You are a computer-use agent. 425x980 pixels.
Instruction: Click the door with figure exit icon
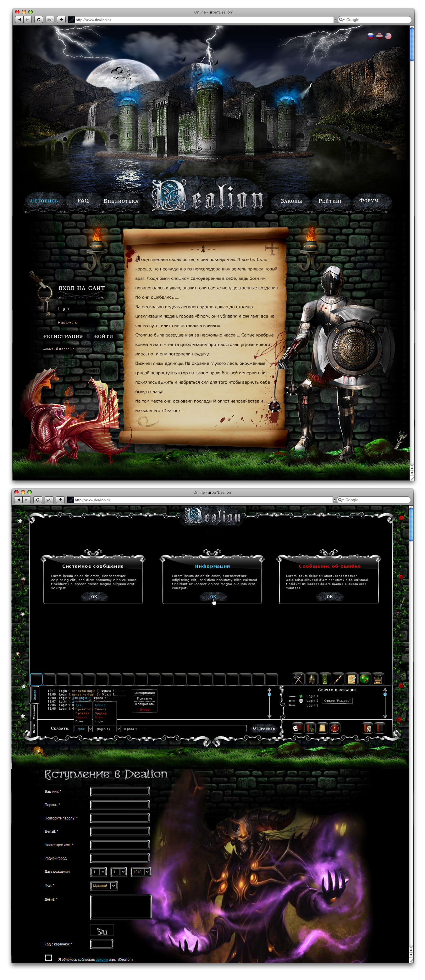[367, 728]
